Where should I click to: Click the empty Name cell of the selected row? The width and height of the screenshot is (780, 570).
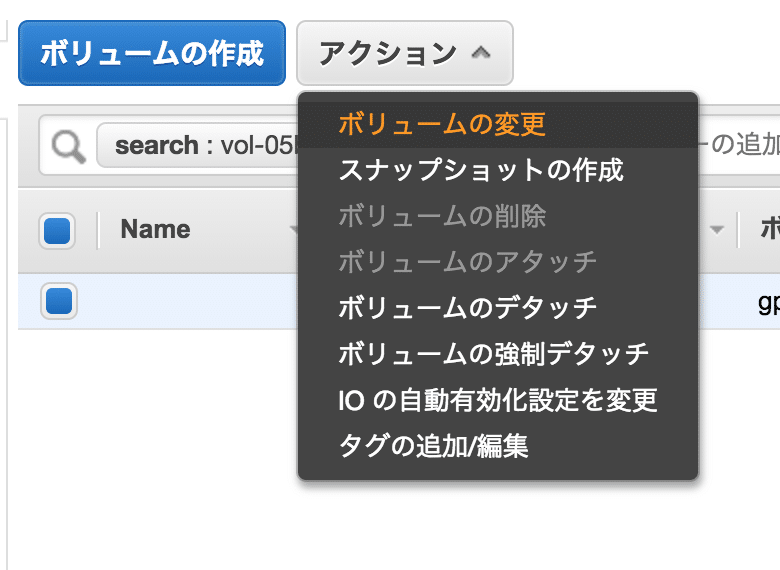pos(199,301)
